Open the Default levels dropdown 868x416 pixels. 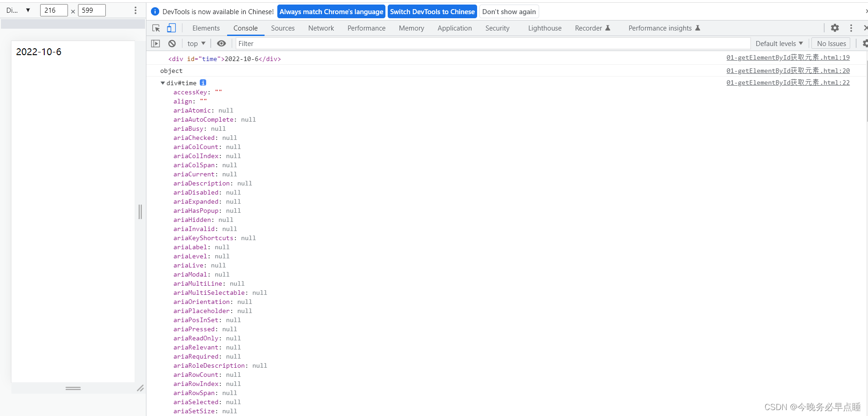tap(779, 43)
